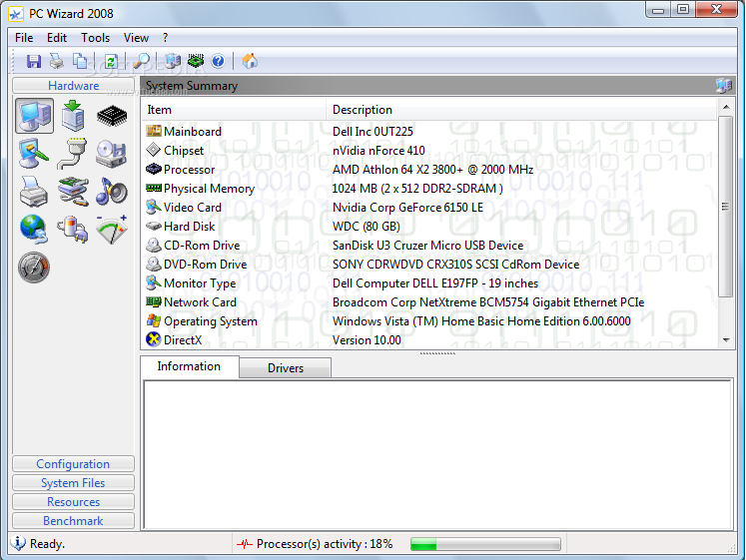The height and width of the screenshot is (560, 746).
Task: Click the magnifying glass search icon
Action: click(141, 61)
